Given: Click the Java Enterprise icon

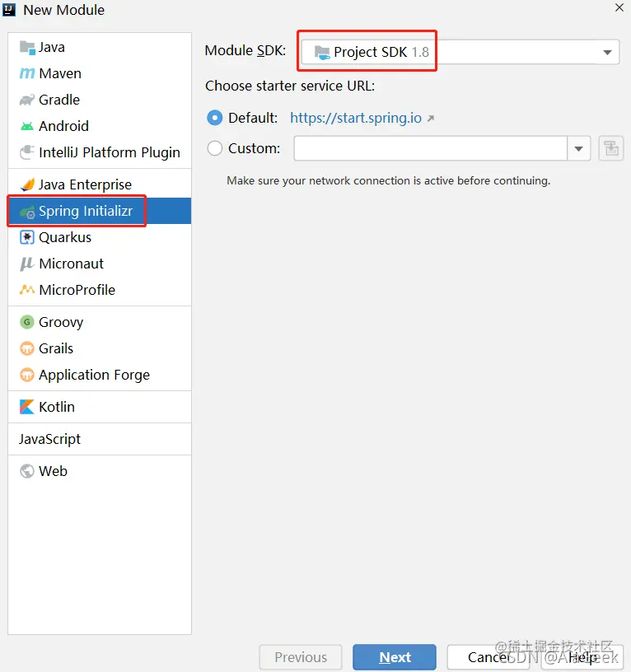Looking at the screenshot, I should 27,184.
